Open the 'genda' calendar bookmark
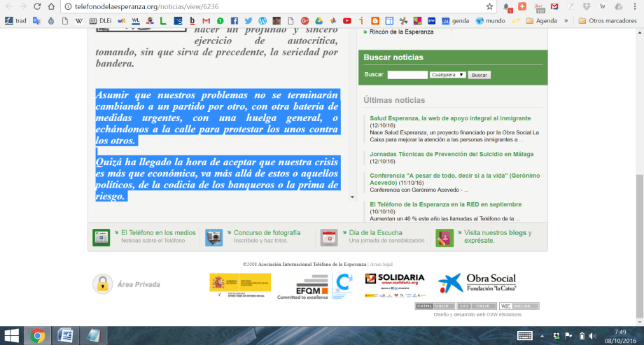The image size is (644, 345). [456, 20]
